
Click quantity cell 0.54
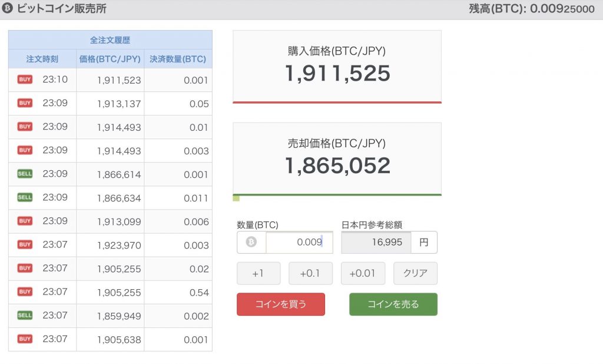click(x=178, y=292)
